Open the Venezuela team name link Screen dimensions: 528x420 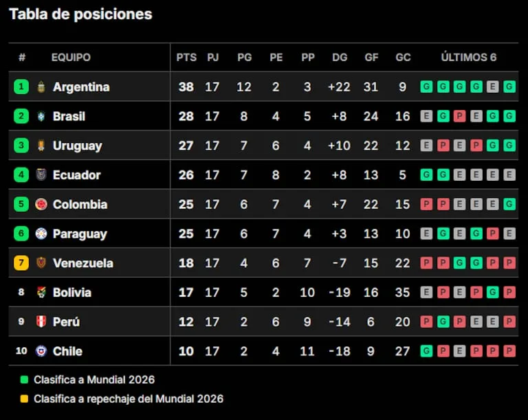click(x=82, y=263)
